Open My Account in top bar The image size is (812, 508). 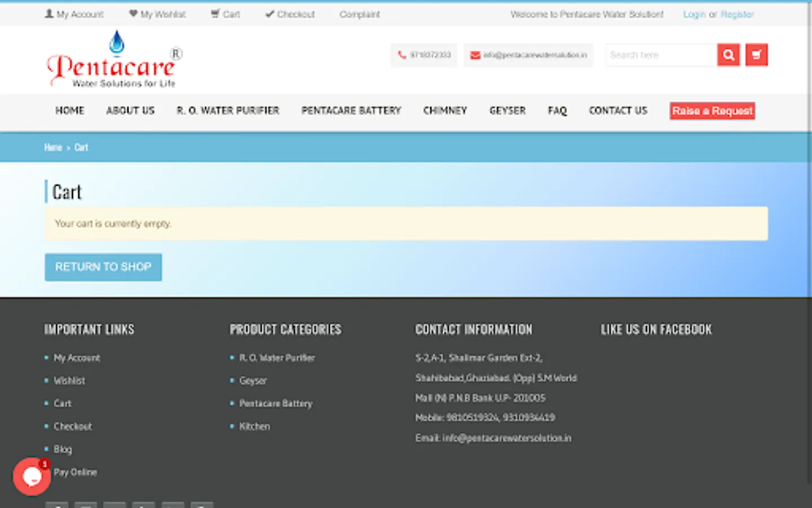point(74,14)
